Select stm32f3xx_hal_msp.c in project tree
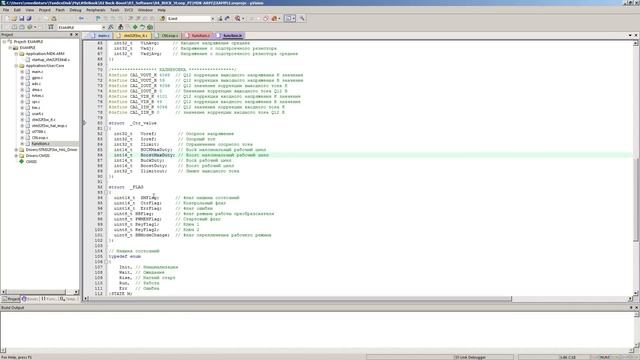The height and width of the screenshot is (360, 640). pos(49,126)
